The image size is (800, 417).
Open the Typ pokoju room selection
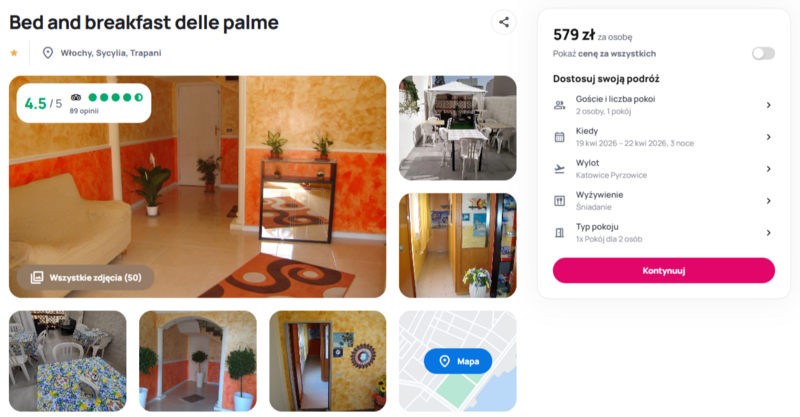(x=663, y=233)
